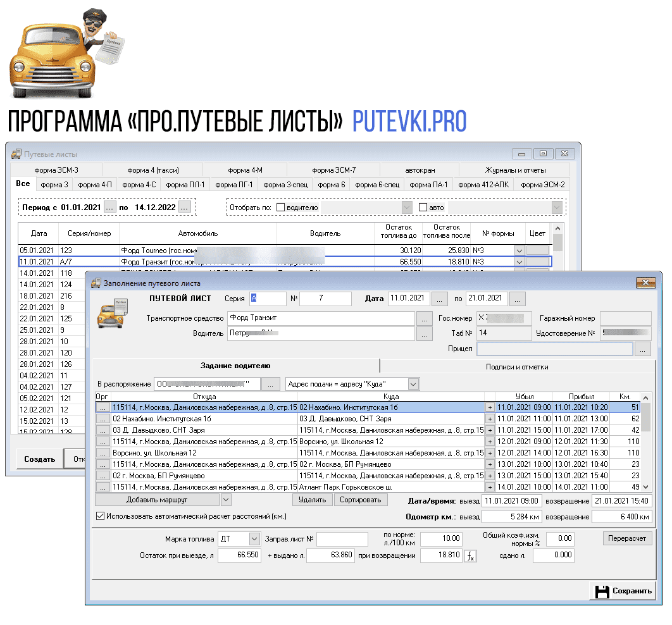Screen dimensions: 672x625
Task: Switch to форма 4 (такси) tab
Action: coord(153,170)
